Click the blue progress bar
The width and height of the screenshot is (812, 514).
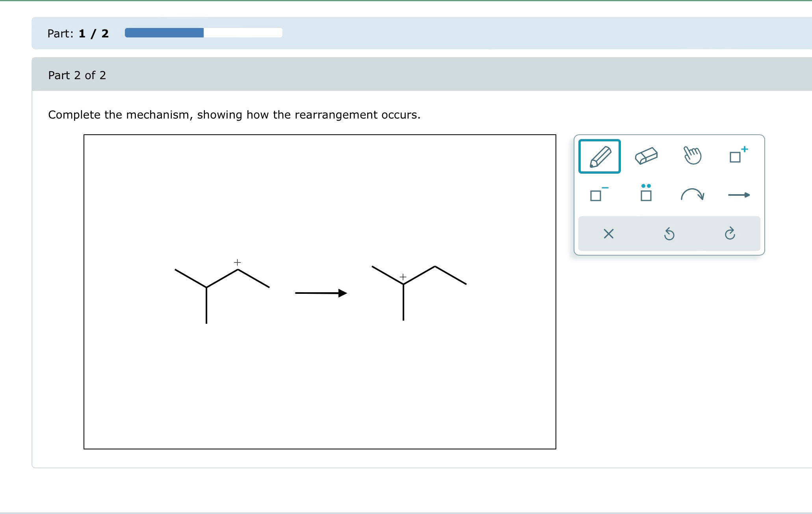point(163,32)
